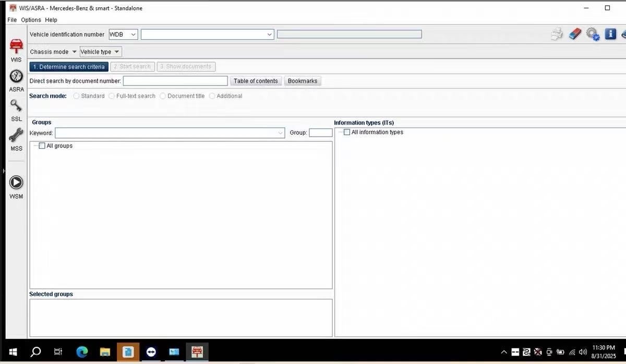Open the Chassis mode dropdown

point(54,52)
